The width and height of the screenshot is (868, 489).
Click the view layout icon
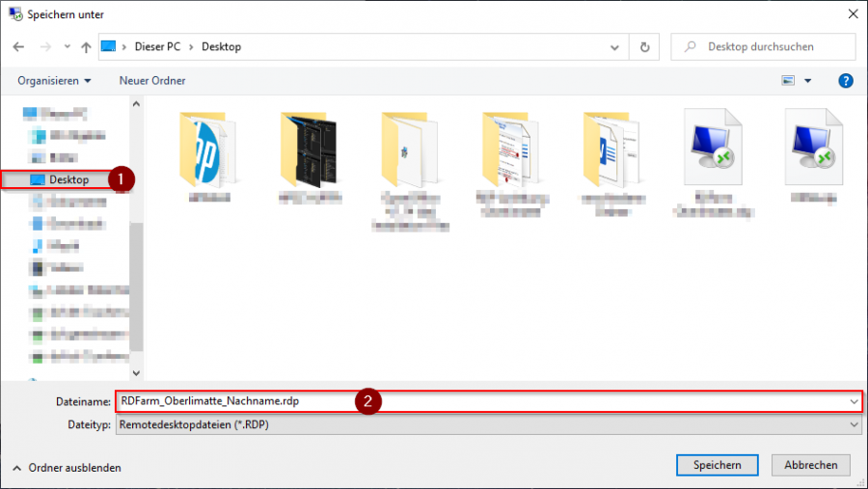788,80
